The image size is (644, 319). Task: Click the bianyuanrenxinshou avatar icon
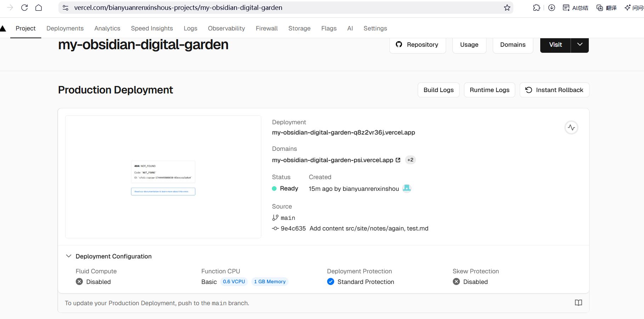tap(407, 188)
